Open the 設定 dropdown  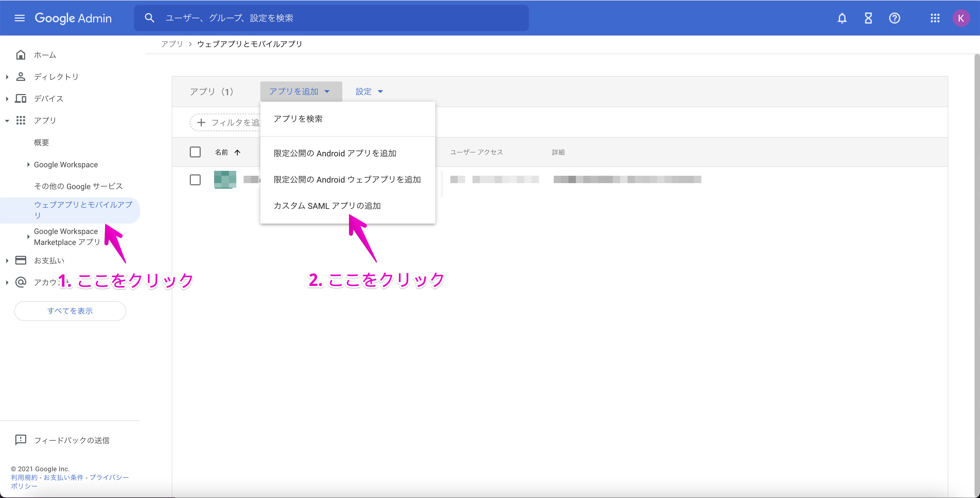(369, 92)
